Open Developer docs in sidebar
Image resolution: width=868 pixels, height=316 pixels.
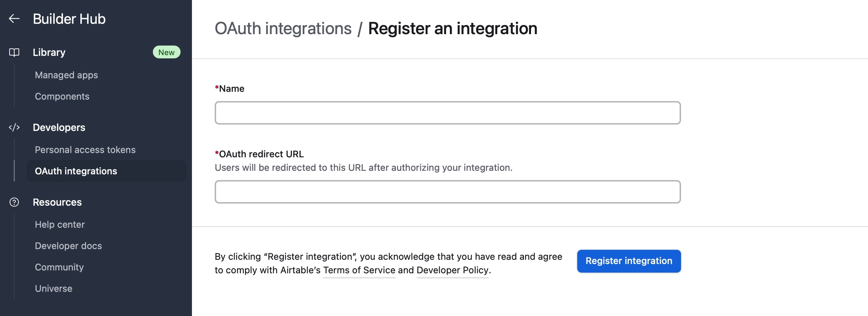pyautogui.click(x=68, y=246)
